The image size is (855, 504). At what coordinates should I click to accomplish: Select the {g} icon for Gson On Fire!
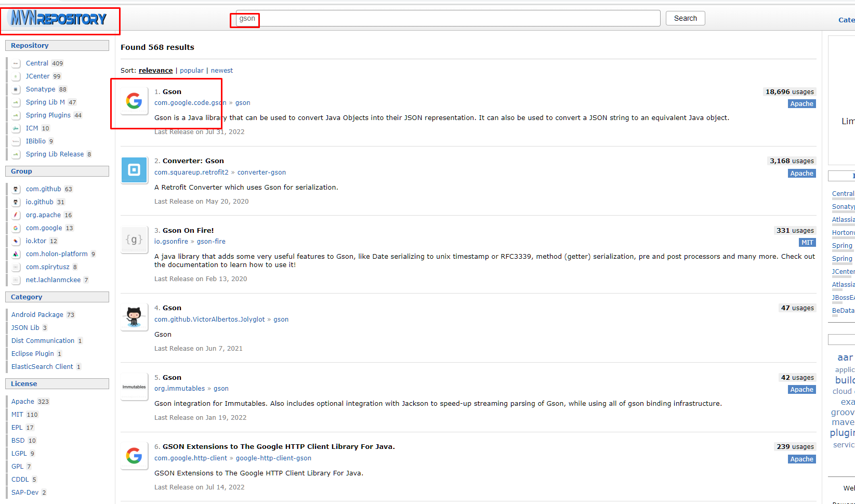coord(134,240)
